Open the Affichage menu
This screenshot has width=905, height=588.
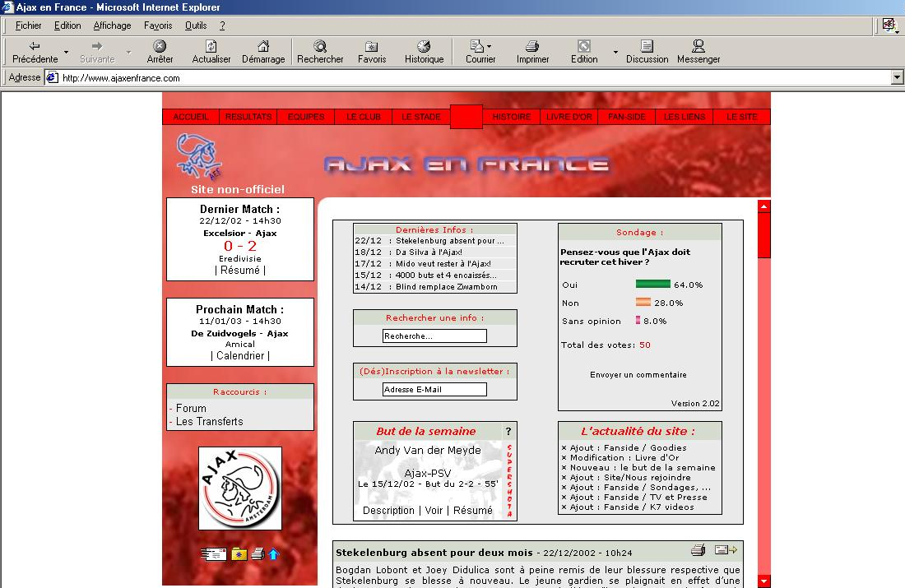pos(112,25)
